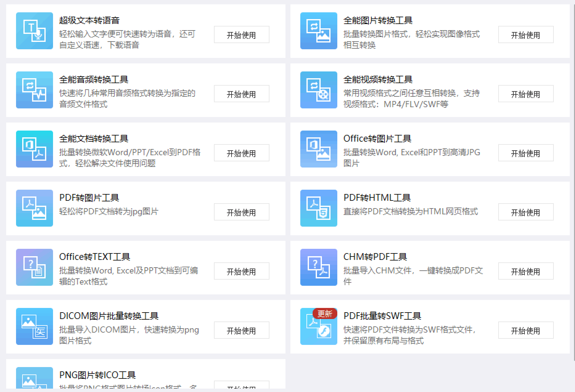
Task: Select the Office转图片工具 icon
Action: (319, 149)
